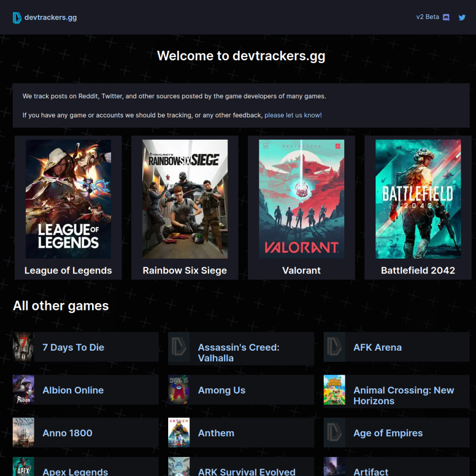The width and height of the screenshot is (476, 476).
Task: Open the Among Us tracker
Action: (x=222, y=390)
